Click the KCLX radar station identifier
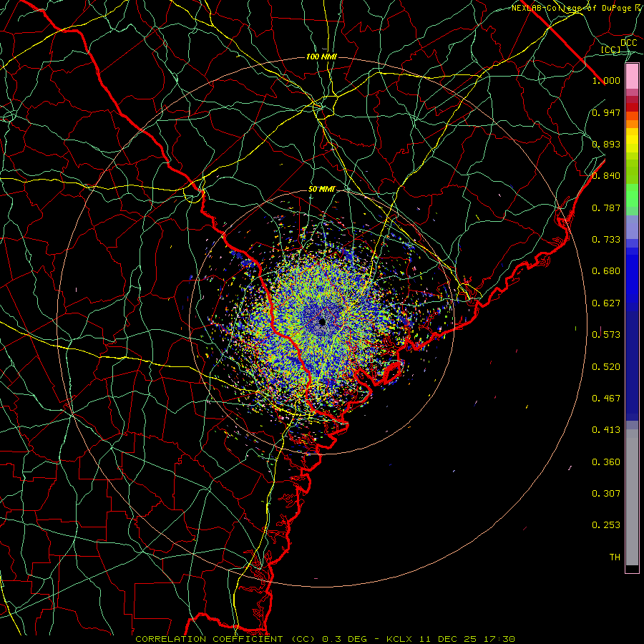 click(x=399, y=639)
